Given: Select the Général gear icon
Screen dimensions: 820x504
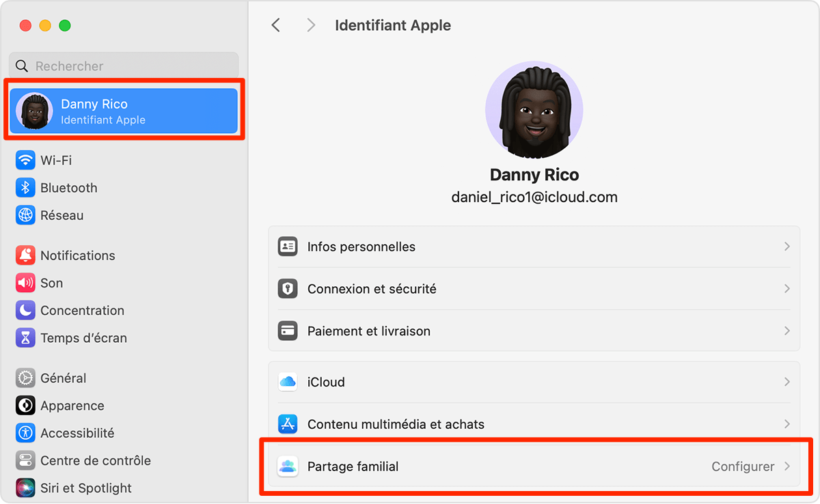Looking at the screenshot, I should 25,378.
